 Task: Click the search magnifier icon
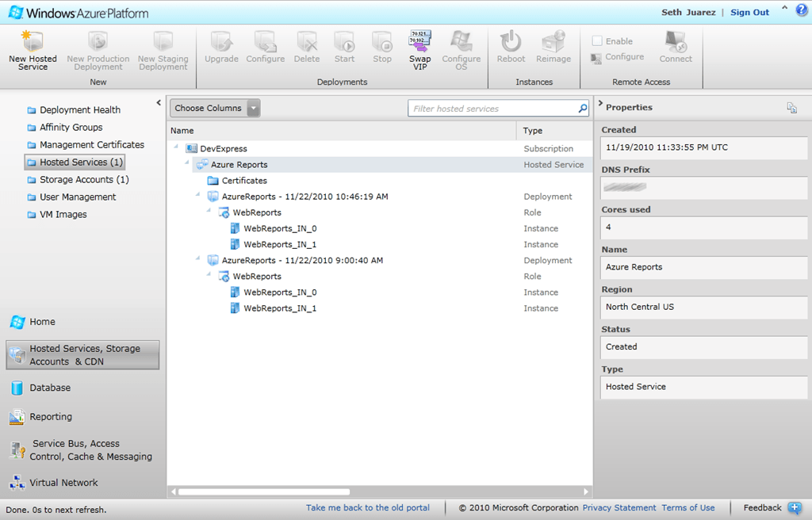click(583, 109)
